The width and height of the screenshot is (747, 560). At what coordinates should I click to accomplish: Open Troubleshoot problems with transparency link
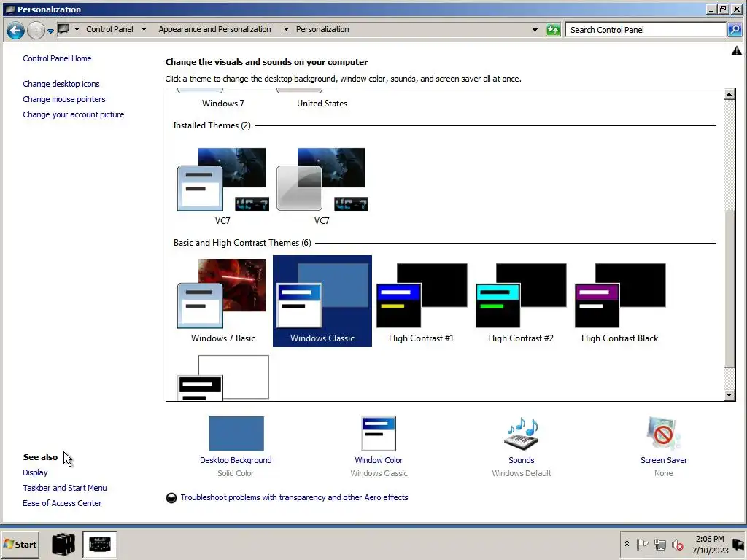point(294,497)
